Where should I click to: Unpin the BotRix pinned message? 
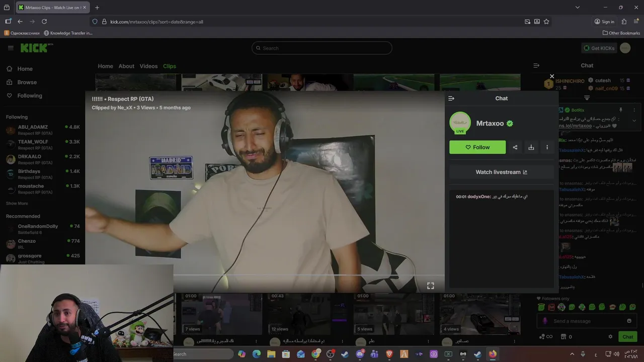coord(620,110)
